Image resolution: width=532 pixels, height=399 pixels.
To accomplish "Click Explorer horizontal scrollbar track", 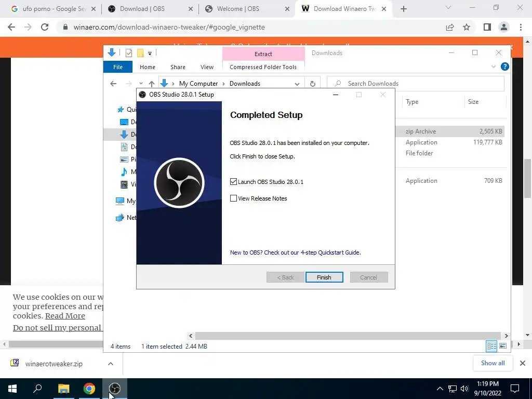I will pos(348,336).
